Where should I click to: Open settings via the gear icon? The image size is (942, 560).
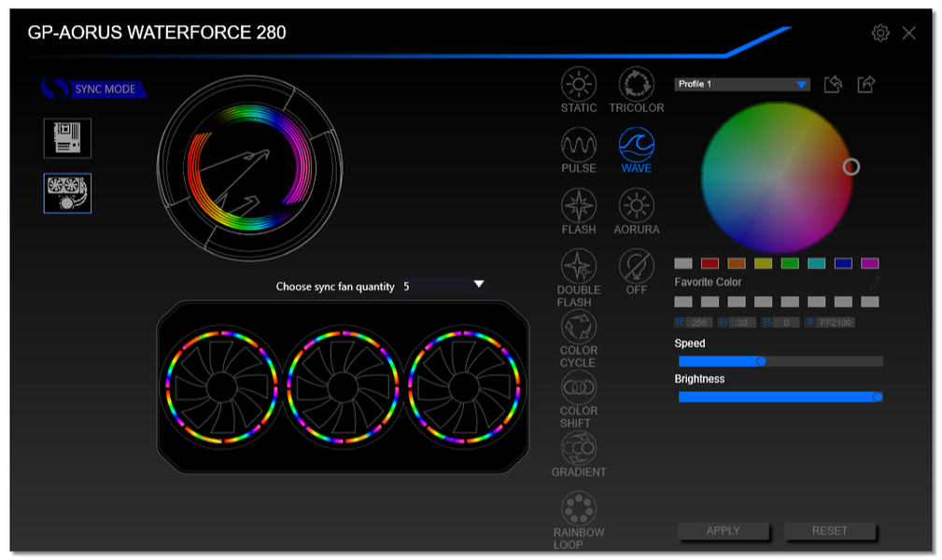pyautogui.click(x=880, y=33)
